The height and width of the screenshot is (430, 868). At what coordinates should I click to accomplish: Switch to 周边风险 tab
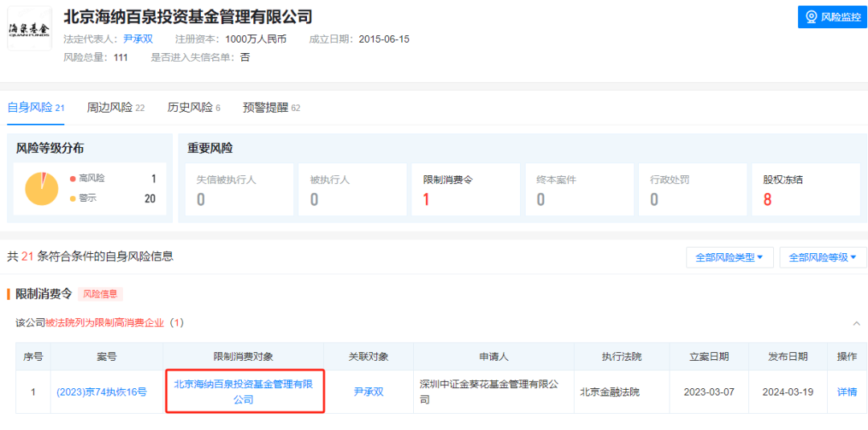(x=116, y=108)
